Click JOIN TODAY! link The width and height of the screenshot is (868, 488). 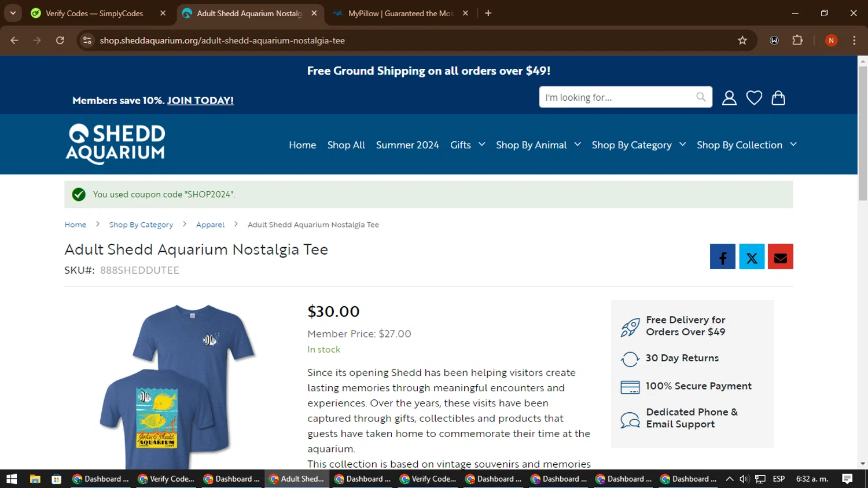point(200,100)
